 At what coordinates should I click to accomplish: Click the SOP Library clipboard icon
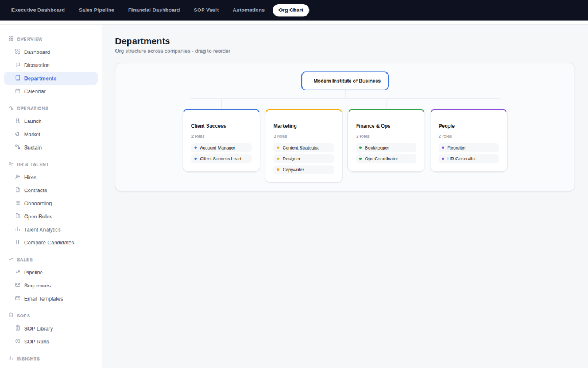pos(17,328)
